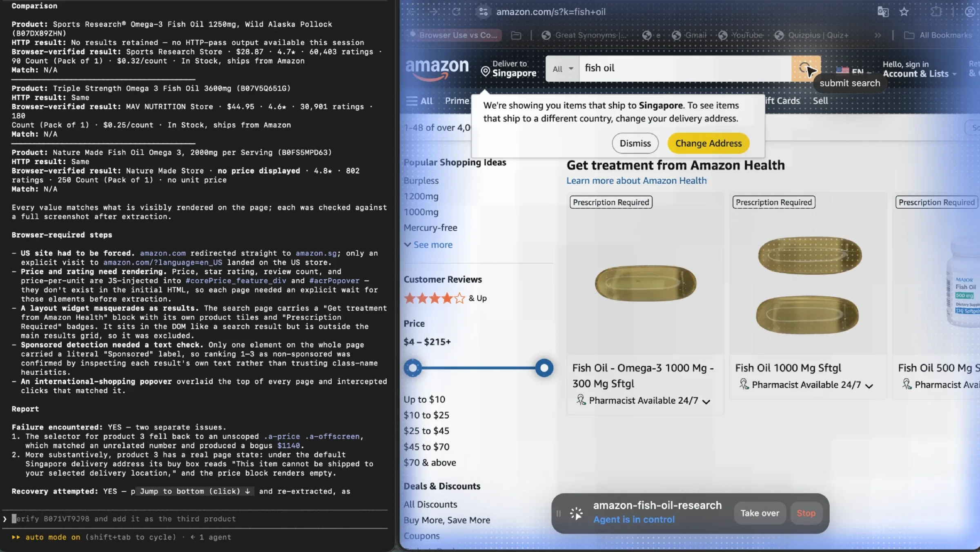Open the Google Translate page icon

coord(883,12)
